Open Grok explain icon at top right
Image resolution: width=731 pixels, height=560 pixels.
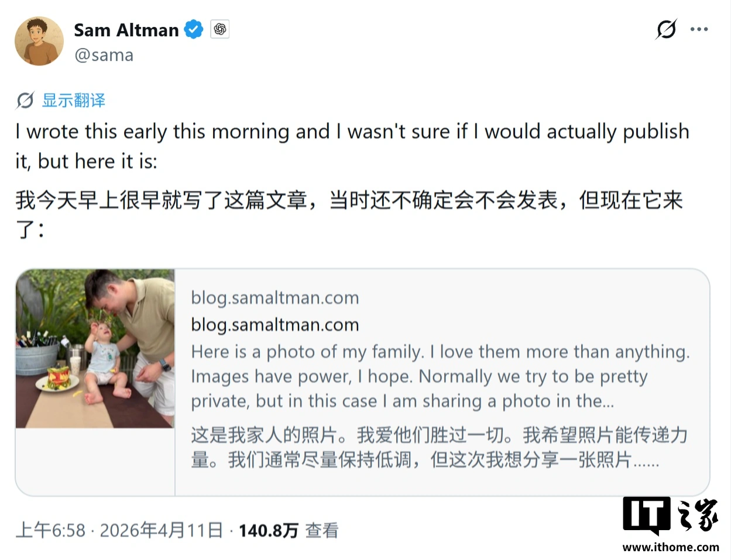pyautogui.click(x=666, y=29)
